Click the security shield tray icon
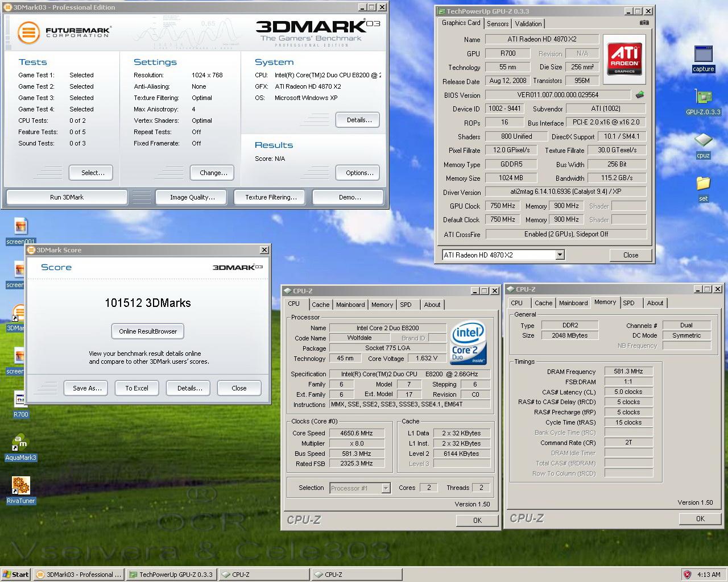 [687, 575]
